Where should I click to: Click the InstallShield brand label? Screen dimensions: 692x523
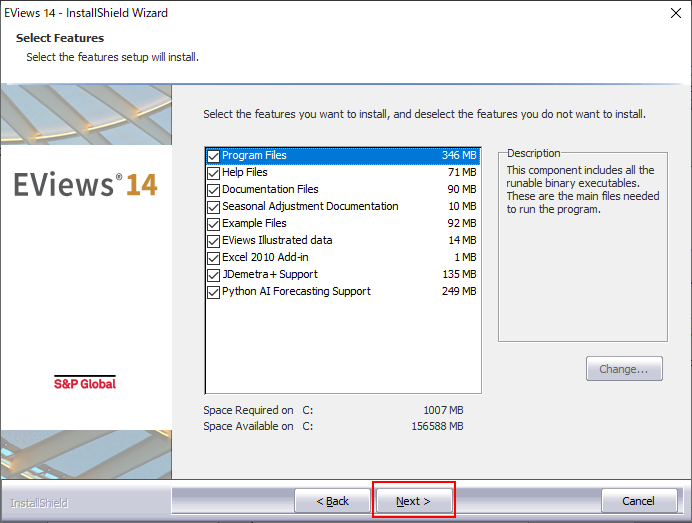39,503
